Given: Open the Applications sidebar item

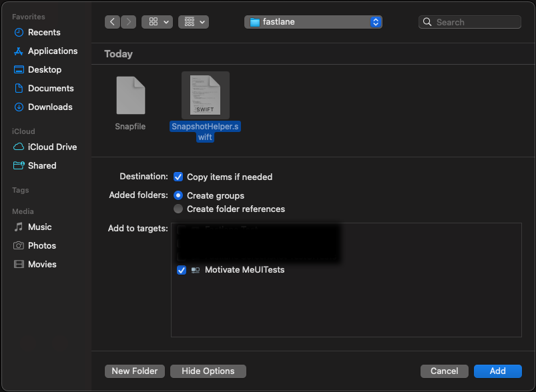Looking at the screenshot, I should coord(51,51).
